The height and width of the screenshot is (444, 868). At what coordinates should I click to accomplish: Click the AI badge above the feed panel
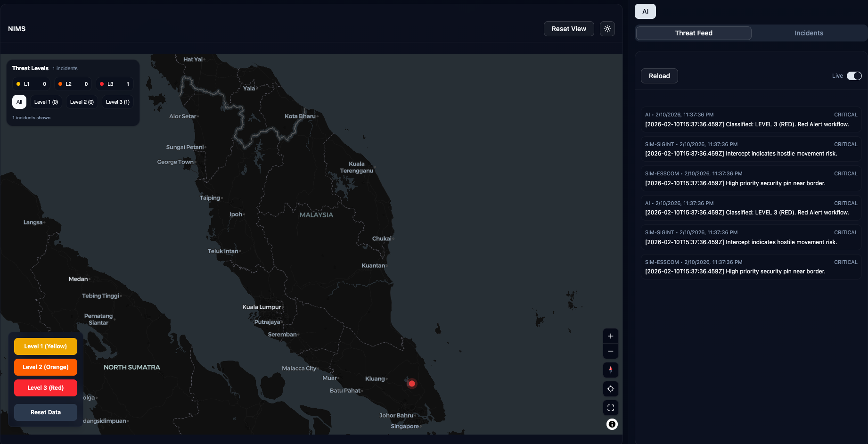click(645, 11)
